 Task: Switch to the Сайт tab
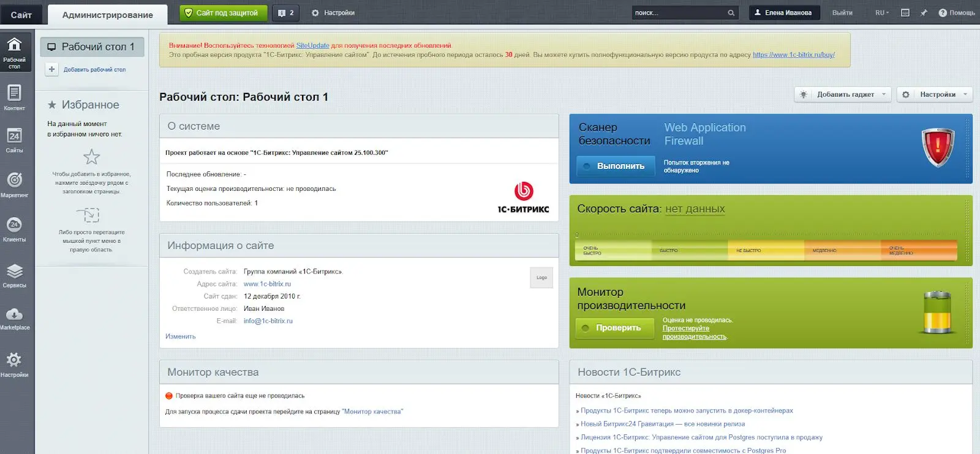tap(21, 15)
